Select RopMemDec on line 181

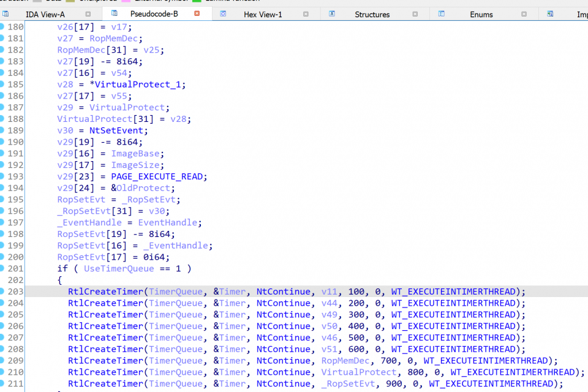(x=113, y=39)
